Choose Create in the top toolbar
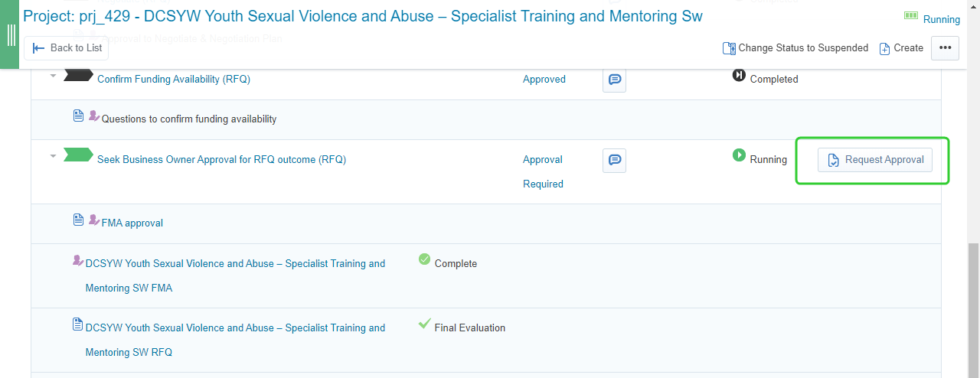The height and width of the screenshot is (378, 980). (901, 47)
